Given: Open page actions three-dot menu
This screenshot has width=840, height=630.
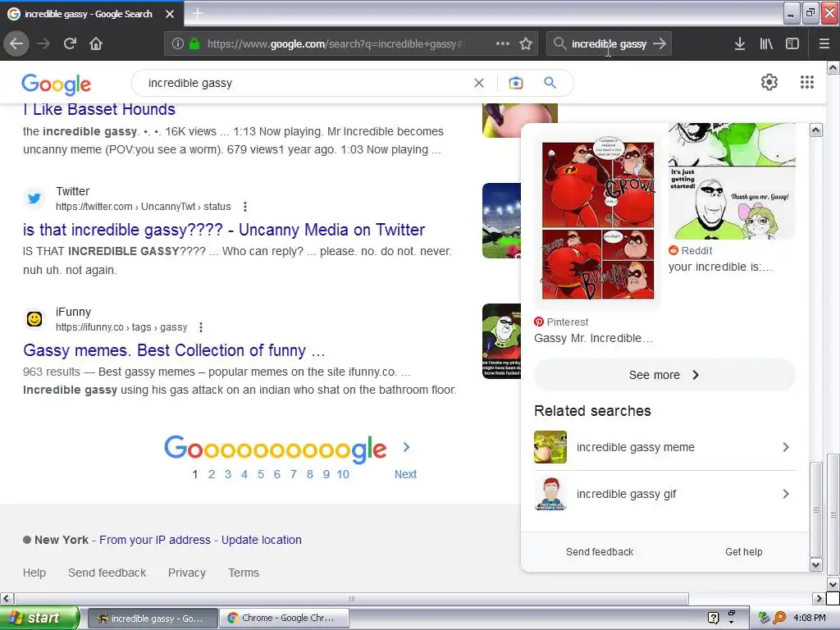Looking at the screenshot, I should (x=503, y=43).
